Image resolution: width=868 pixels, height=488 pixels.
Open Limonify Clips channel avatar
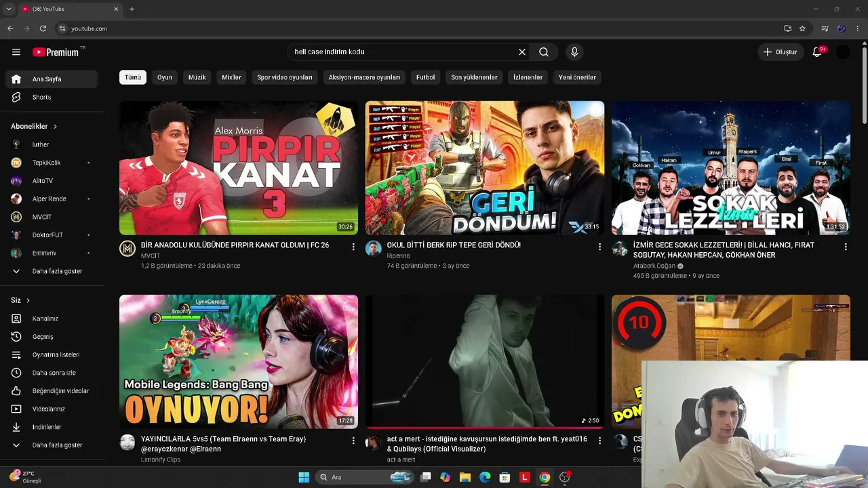coord(127,443)
